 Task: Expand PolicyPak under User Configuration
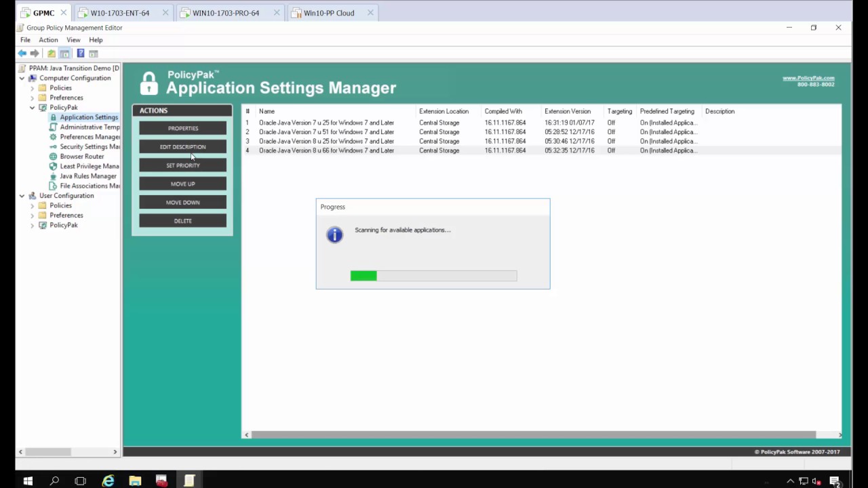tap(32, 225)
